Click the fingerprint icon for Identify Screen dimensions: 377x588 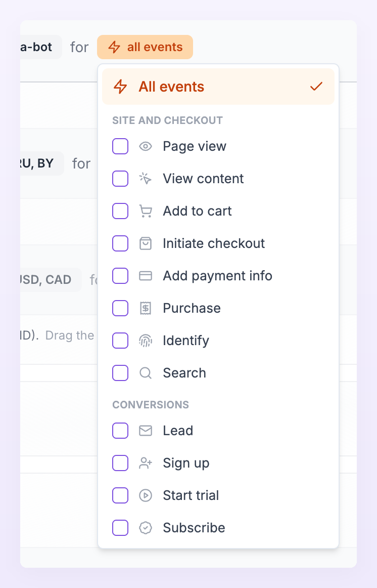click(x=145, y=341)
